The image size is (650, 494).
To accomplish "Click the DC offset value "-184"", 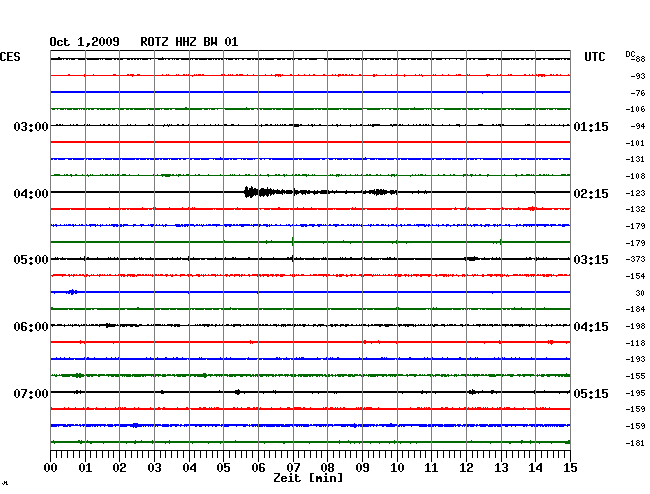I will point(635,309).
